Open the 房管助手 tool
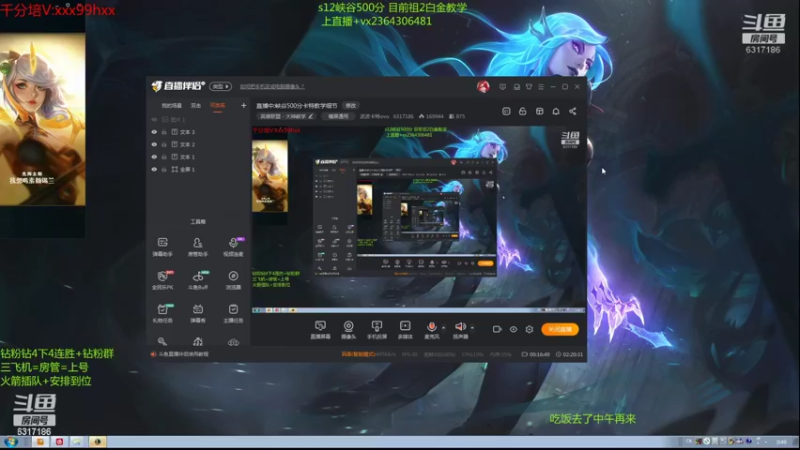 197,246
